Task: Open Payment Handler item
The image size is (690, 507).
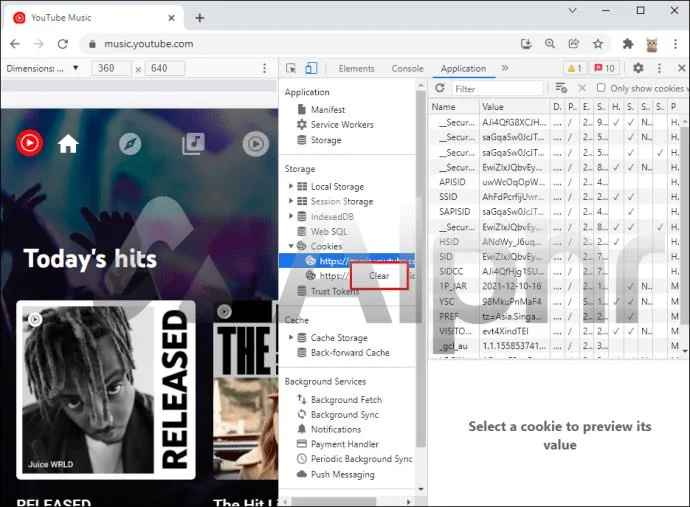Action: point(345,444)
